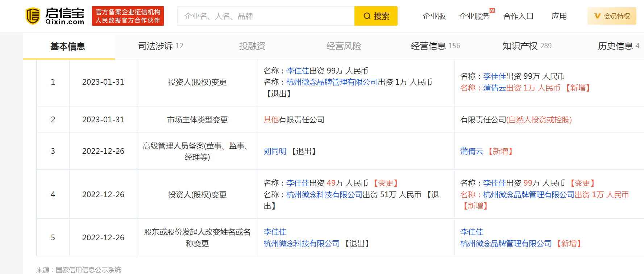Click the red badge on 企业服务
The height and width of the screenshot is (274, 644).
click(x=492, y=10)
